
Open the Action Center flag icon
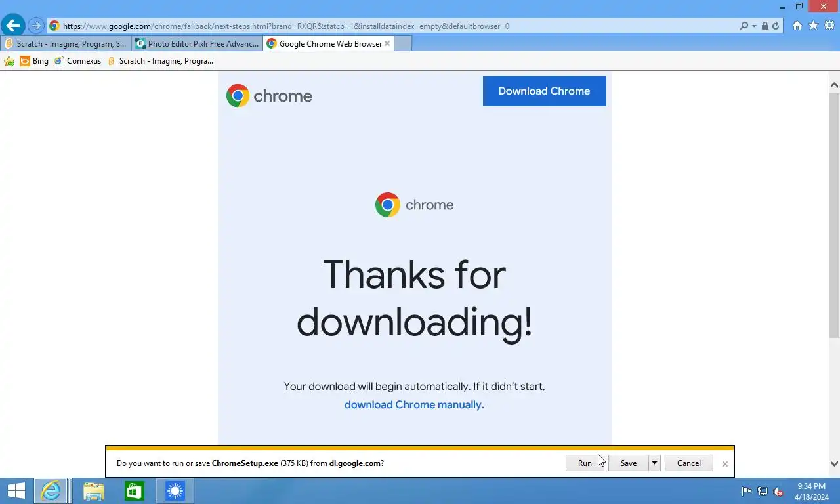747,491
